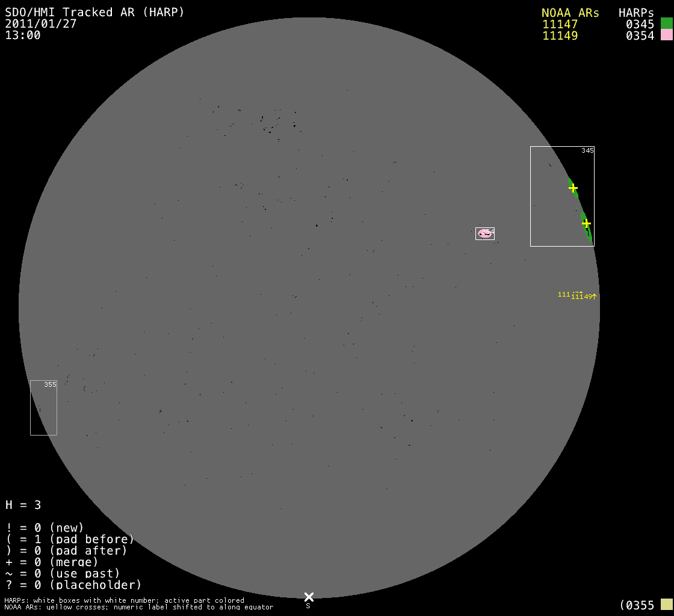Click the white X south pole marker

point(309,597)
